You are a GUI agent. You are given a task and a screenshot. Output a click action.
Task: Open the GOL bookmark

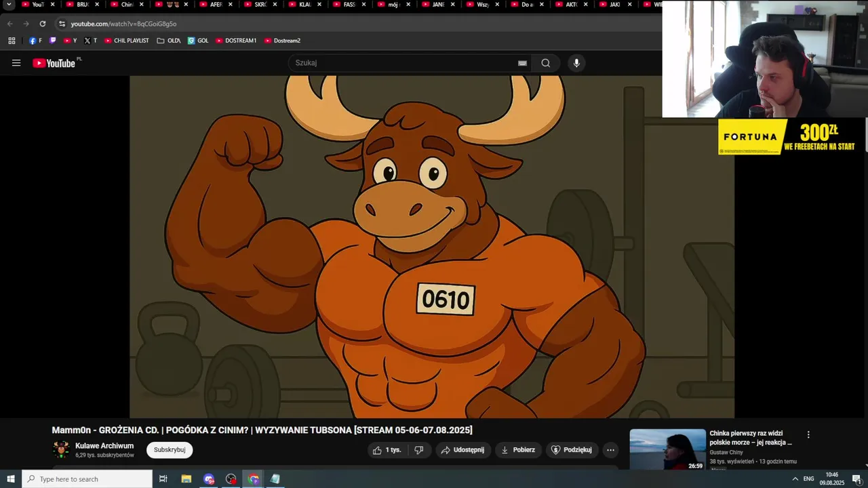(x=198, y=41)
